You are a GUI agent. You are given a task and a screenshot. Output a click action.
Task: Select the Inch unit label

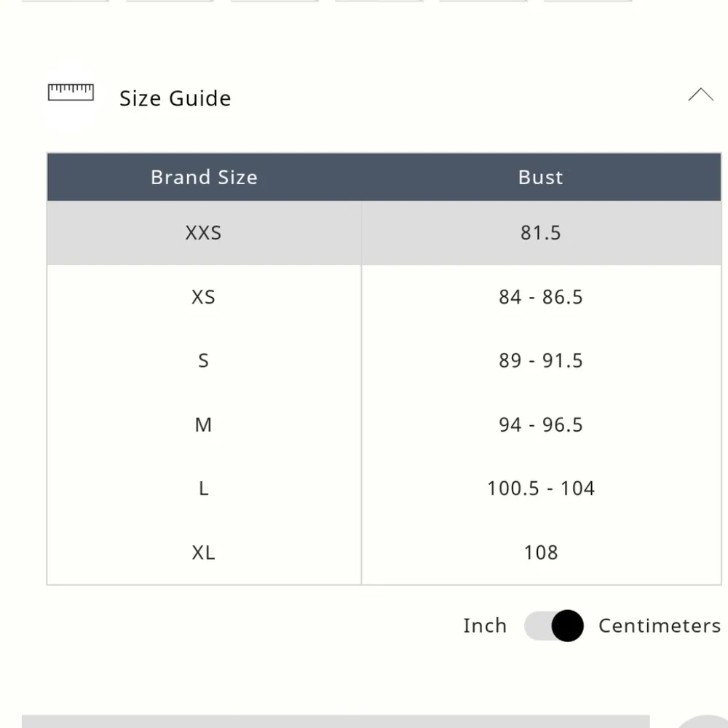(x=485, y=626)
